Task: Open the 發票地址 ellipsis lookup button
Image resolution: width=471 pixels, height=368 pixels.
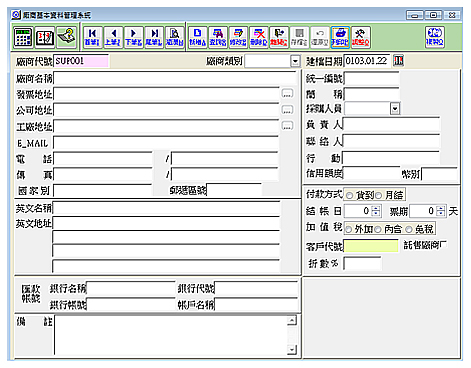Action: [x=287, y=94]
